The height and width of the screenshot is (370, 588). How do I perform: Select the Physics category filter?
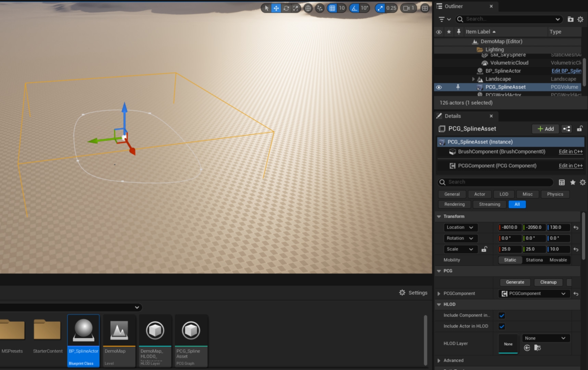[554, 194]
